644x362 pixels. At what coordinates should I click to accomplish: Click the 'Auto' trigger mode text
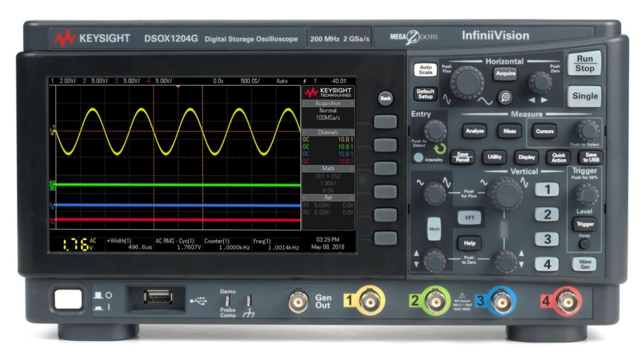click(282, 81)
